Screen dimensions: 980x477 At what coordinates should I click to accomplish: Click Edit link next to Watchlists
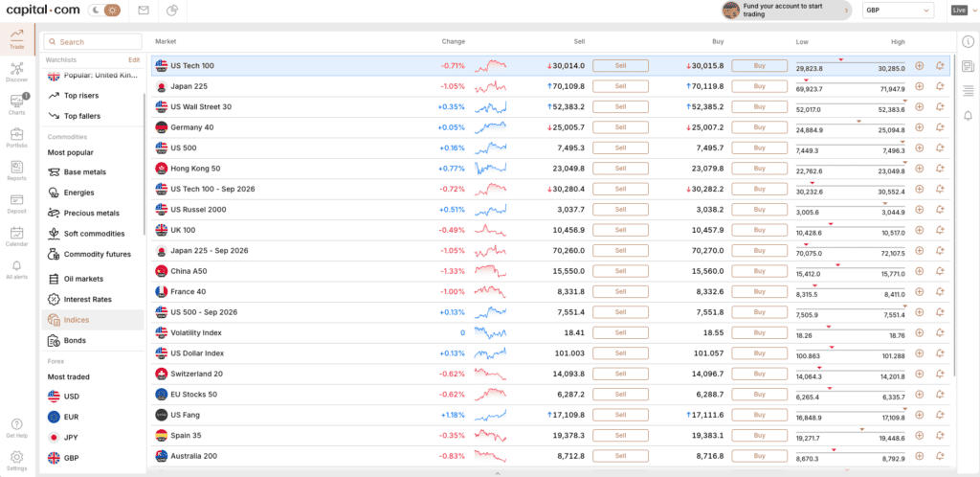point(134,60)
